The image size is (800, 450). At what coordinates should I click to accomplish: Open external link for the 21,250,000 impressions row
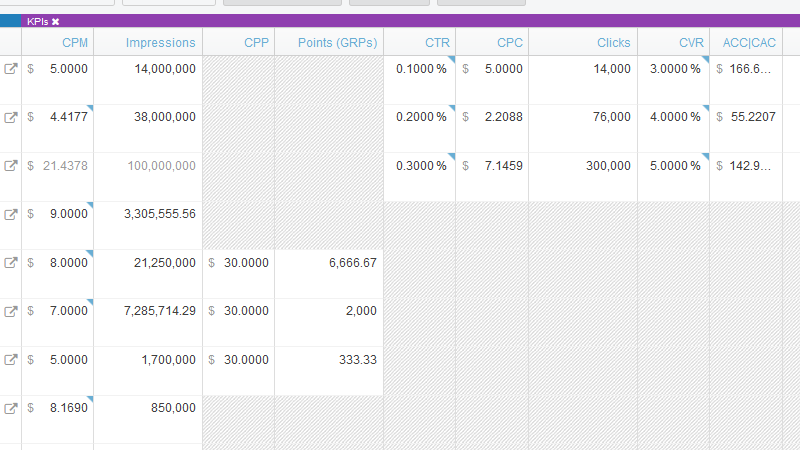[11, 263]
